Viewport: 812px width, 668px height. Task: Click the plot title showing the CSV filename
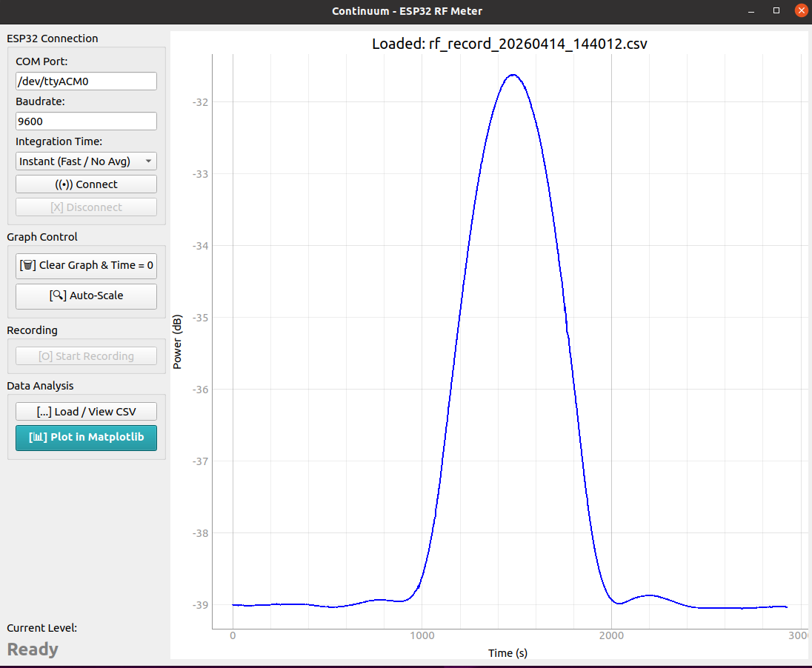509,44
